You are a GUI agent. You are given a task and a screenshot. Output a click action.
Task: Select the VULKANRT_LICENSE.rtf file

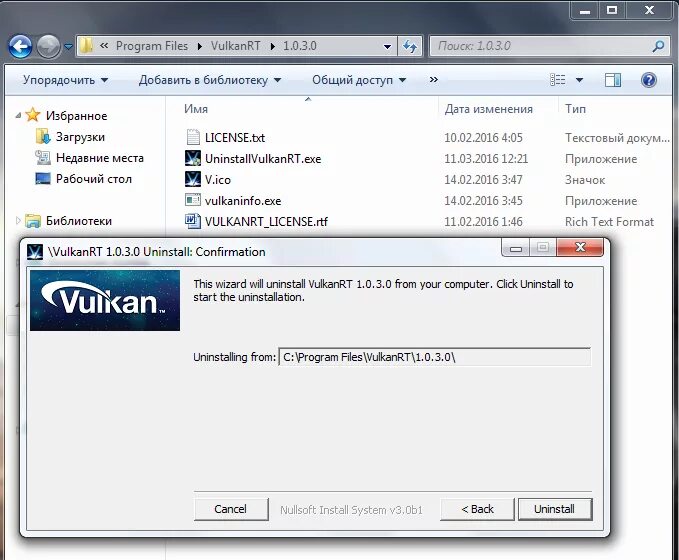coord(266,222)
